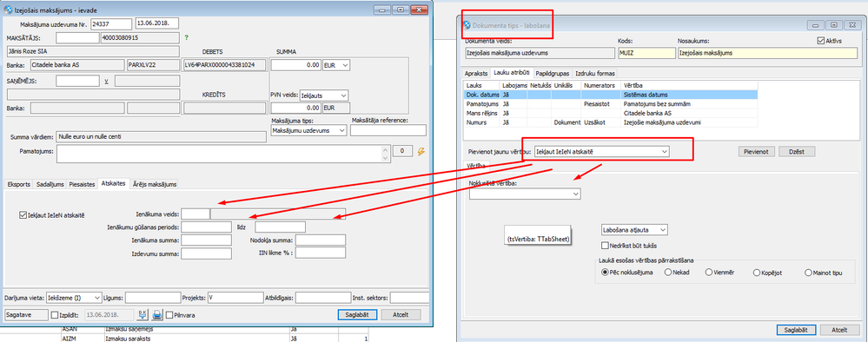Click the Izdevumu summa input field
Image resolution: width=868 pixels, height=342 pixels.
coord(206,254)
